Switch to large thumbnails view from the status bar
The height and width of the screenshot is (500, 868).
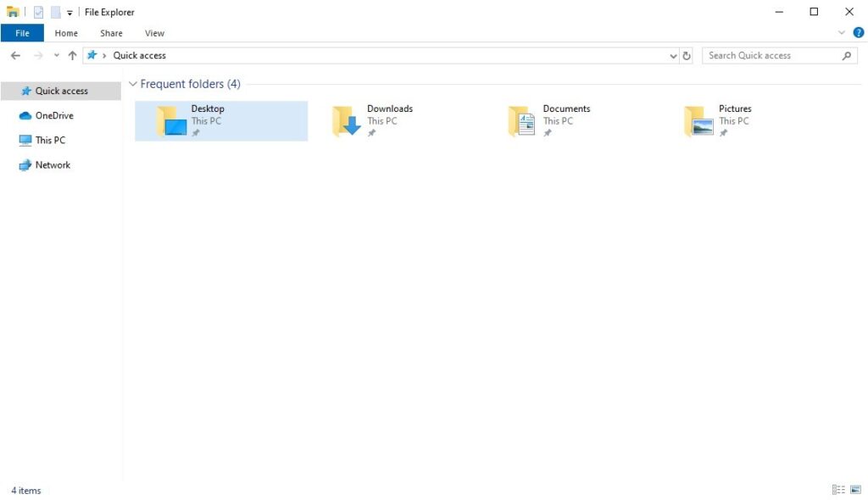pos(854,489)
